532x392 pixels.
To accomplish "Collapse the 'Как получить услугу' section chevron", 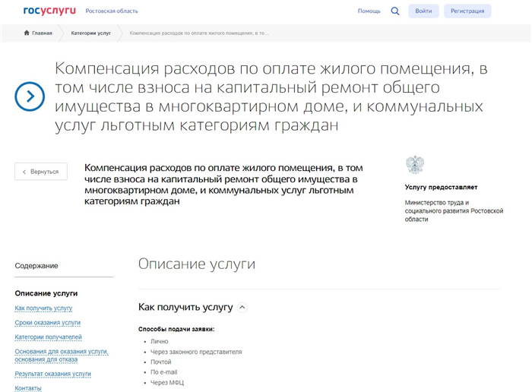I will 242,308.
